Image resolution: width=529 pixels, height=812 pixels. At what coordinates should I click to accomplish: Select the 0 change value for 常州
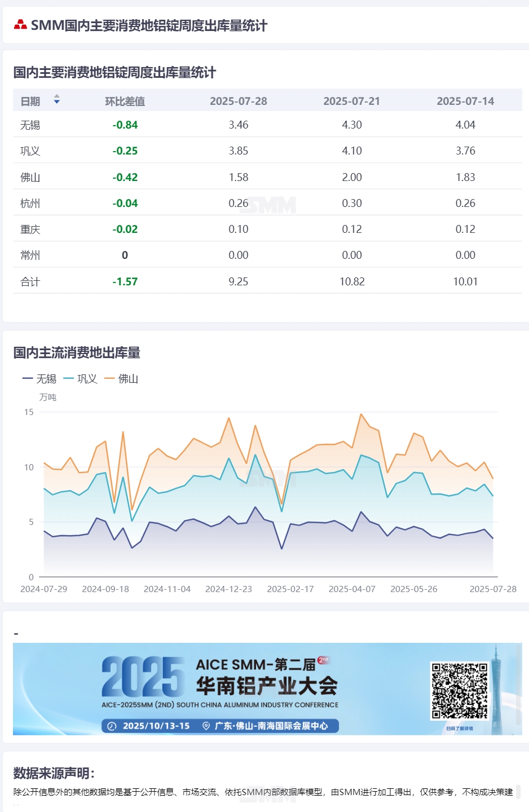125,255
